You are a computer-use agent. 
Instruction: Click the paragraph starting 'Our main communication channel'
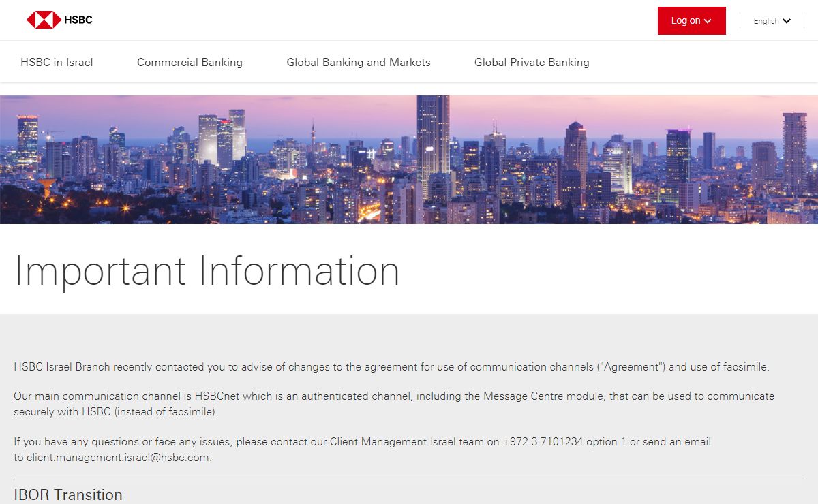(394, 404)
